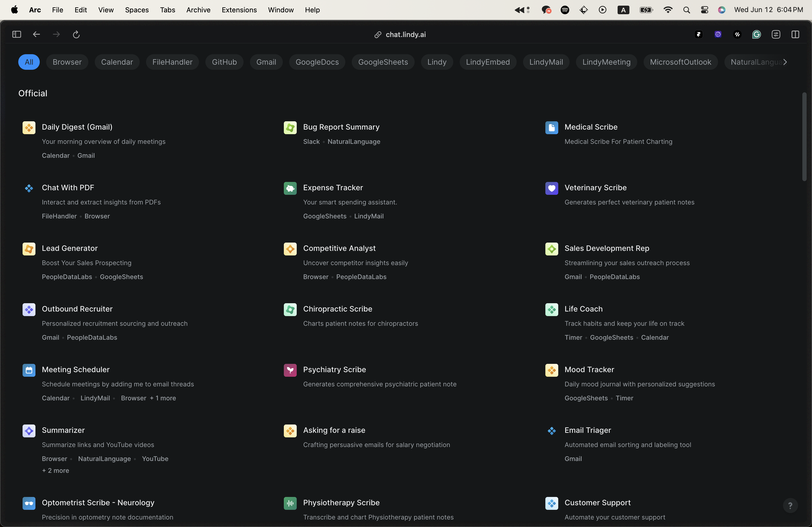Filter templates by GitHub

coord(224,62)
